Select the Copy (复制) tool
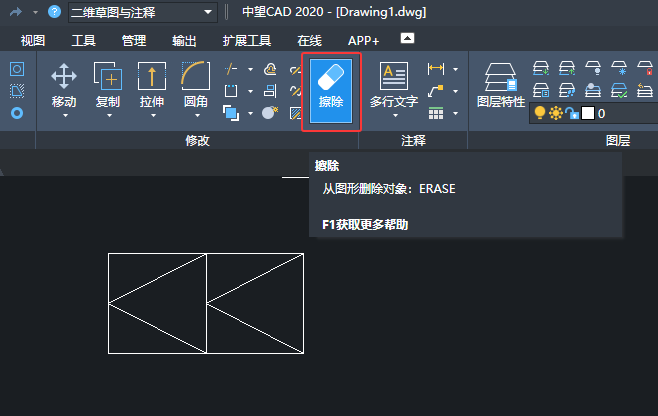Screen dimensions: 658x416 point(108,85)
